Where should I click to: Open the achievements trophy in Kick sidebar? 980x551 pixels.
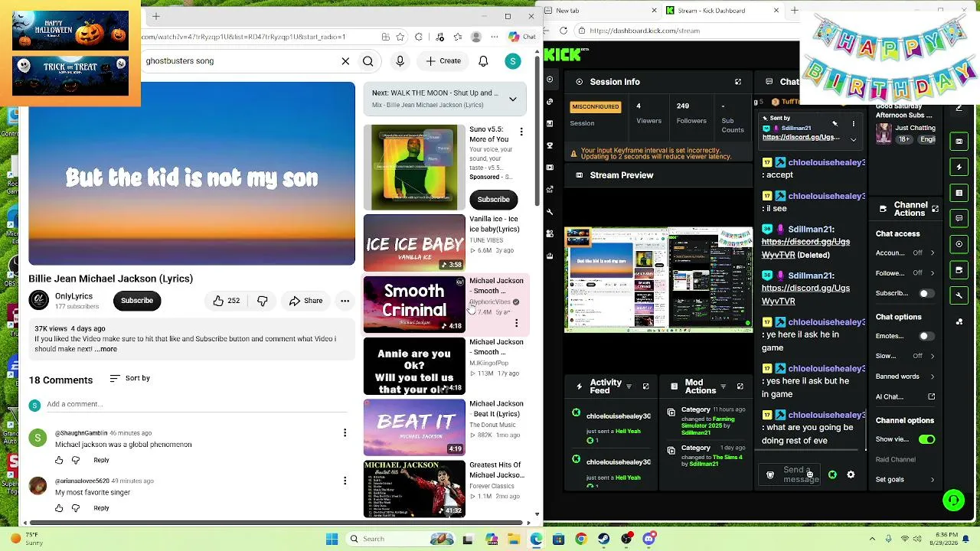[x=550, y=145]
